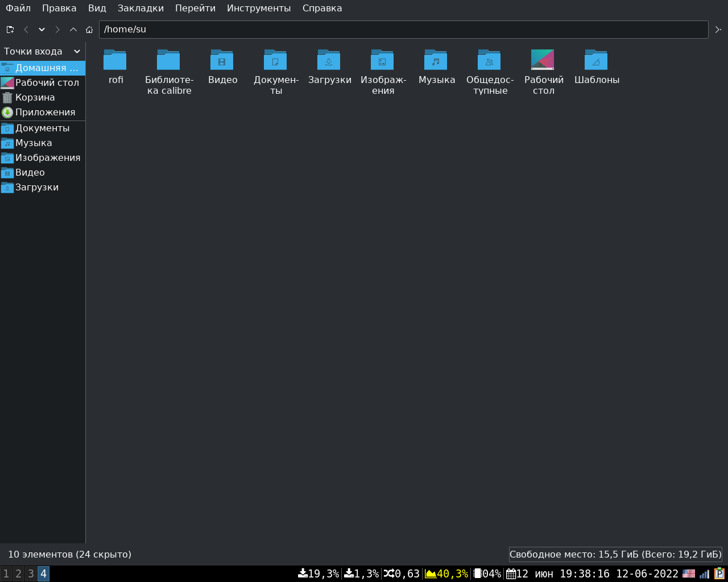
Task: Select the rofi folder icon
Action: click(x=115, y=60)
